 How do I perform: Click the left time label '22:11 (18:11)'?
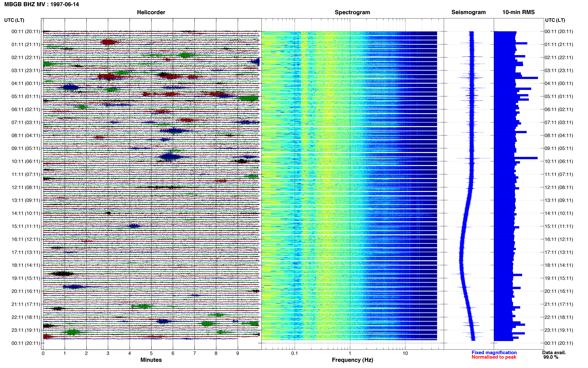tap(26, 317)
